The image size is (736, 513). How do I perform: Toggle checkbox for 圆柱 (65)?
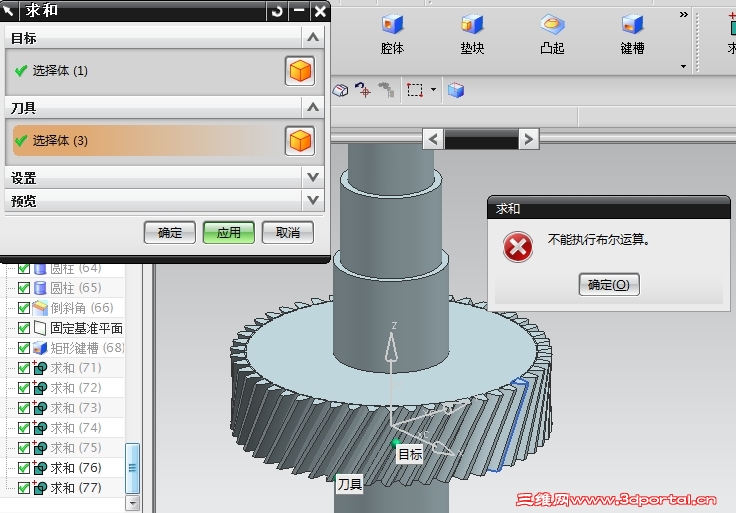(23, 288)
